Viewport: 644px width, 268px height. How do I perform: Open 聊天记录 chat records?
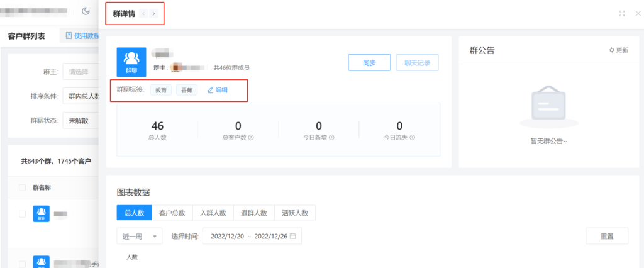pos(418,63)
